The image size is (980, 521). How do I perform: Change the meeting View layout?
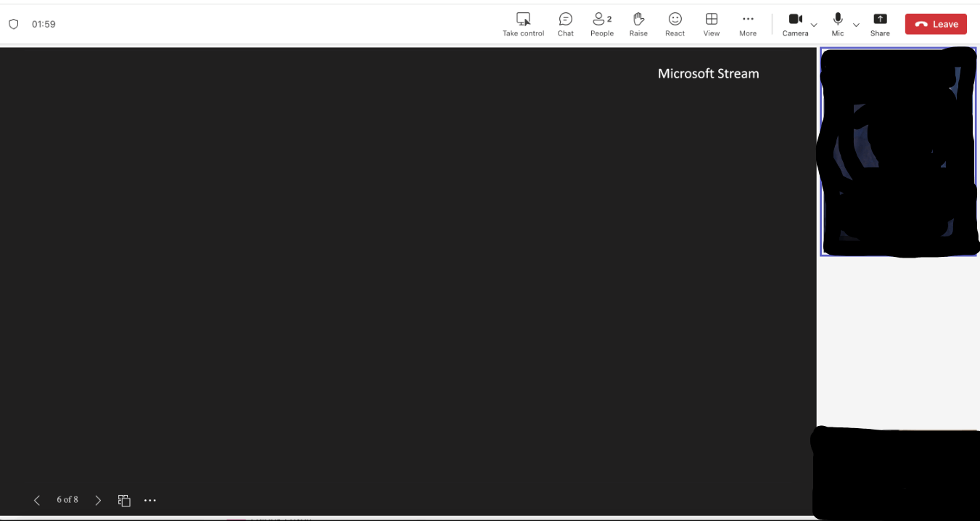[712, 24]
